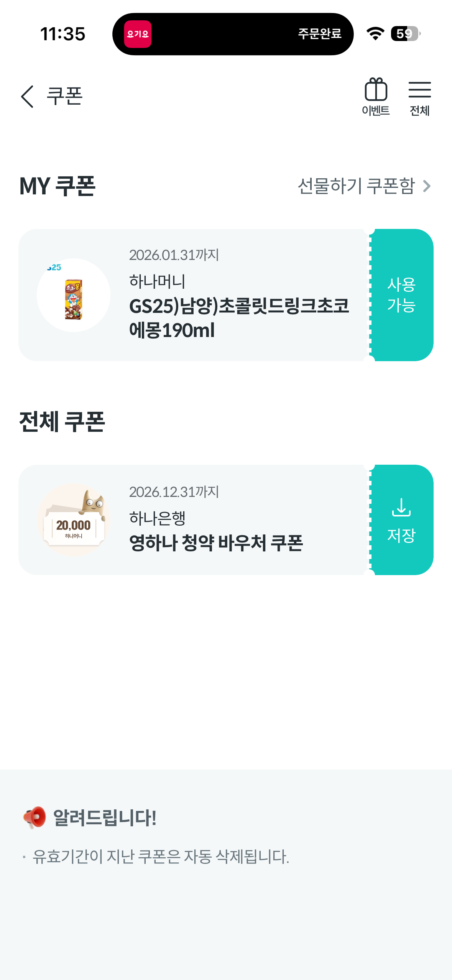
Task: Tap the back arrow icon
Action: coord(28,97)
